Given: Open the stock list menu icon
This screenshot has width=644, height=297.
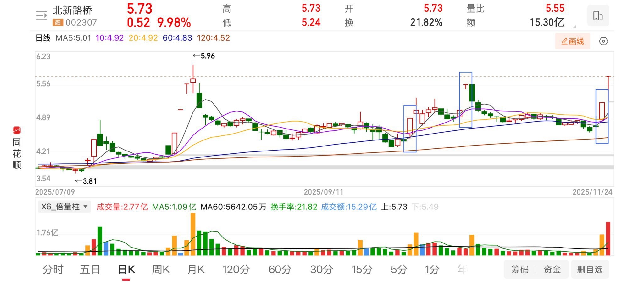Looking at the screenshot, I should pos(41,15).
